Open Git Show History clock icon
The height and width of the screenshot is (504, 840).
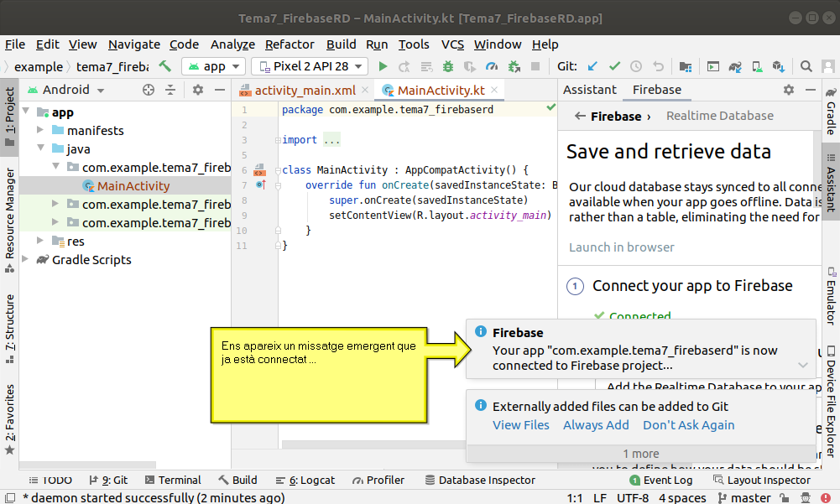636,66
